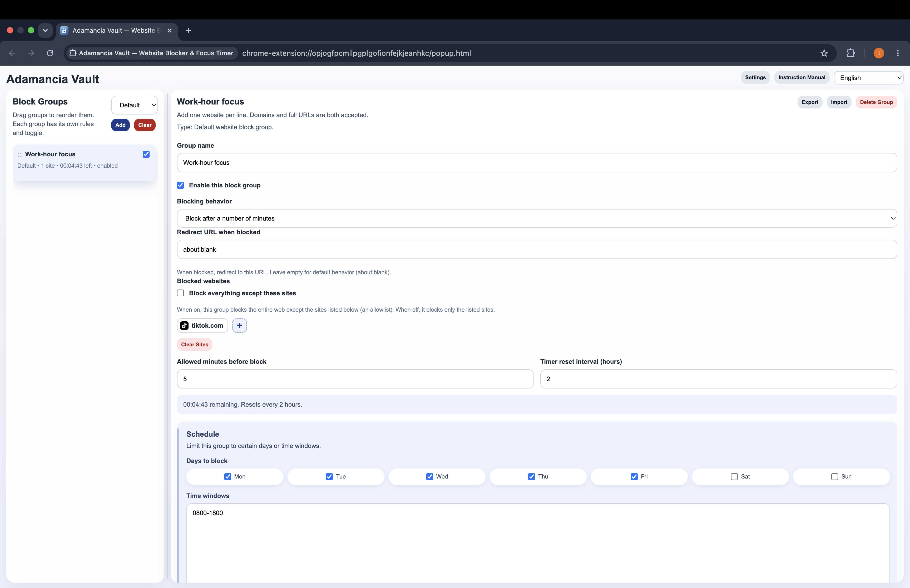Click the Import button
This screenshot has width=910, height=588.
(839, 102)
